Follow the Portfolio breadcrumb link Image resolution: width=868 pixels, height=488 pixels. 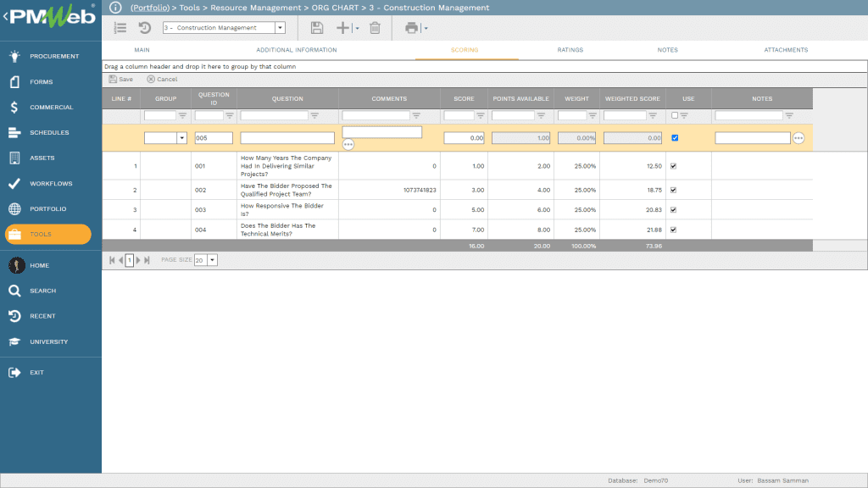[150, 8]
